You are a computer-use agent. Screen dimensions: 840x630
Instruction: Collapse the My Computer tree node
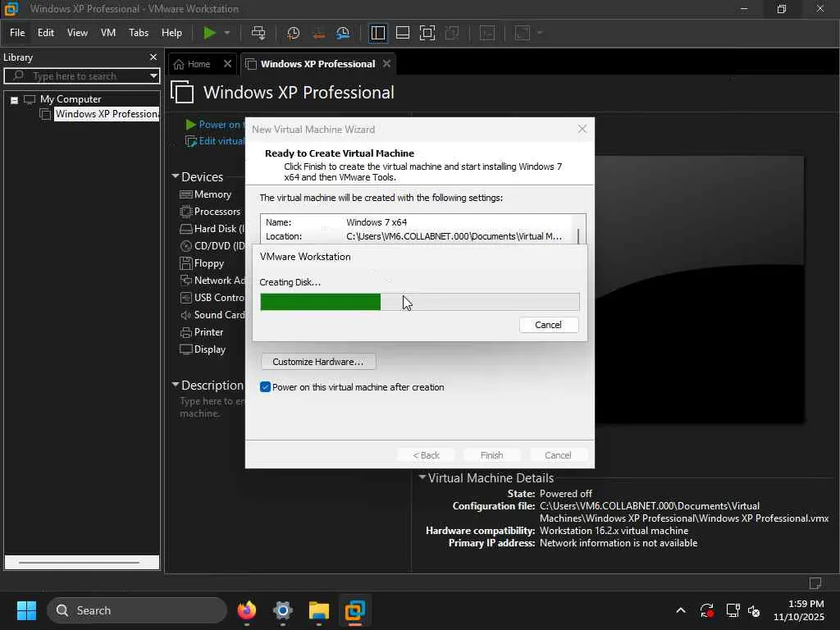pos(15,99)
